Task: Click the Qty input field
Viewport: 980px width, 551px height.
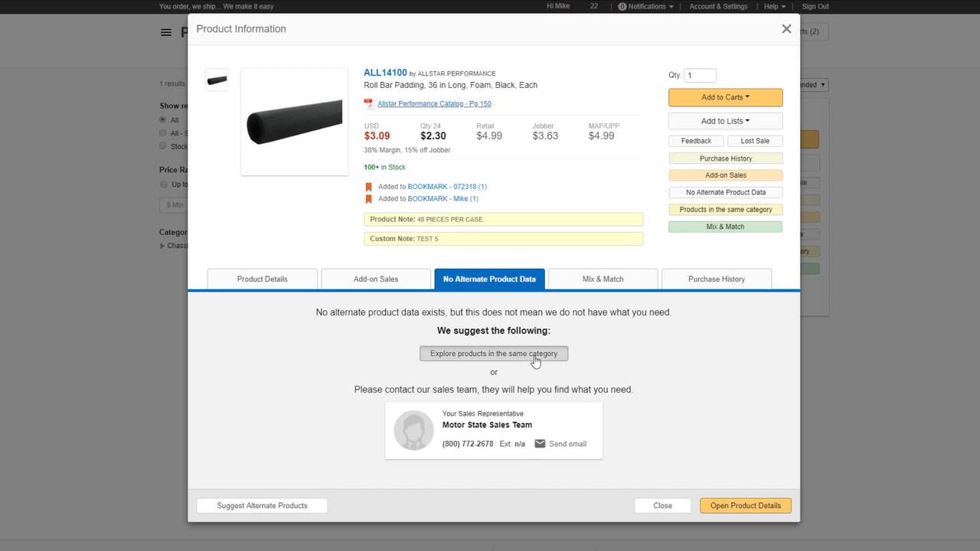Action: [x=700, y=76]
